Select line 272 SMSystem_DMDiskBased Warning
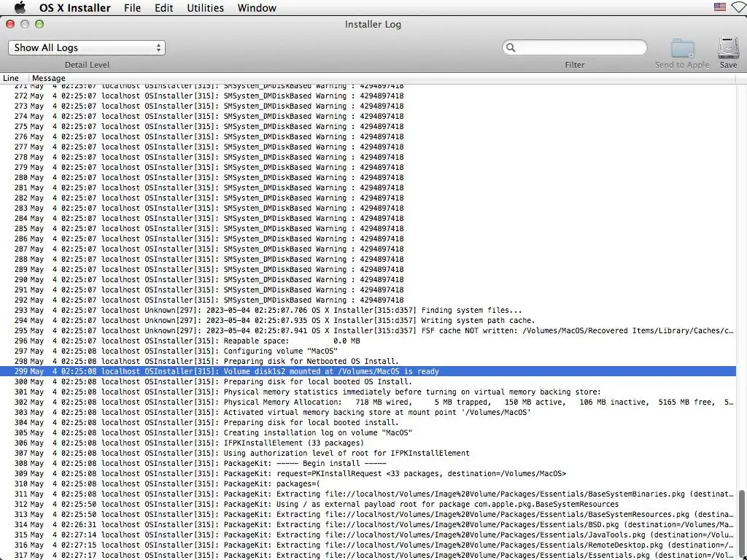 point(368,96)
